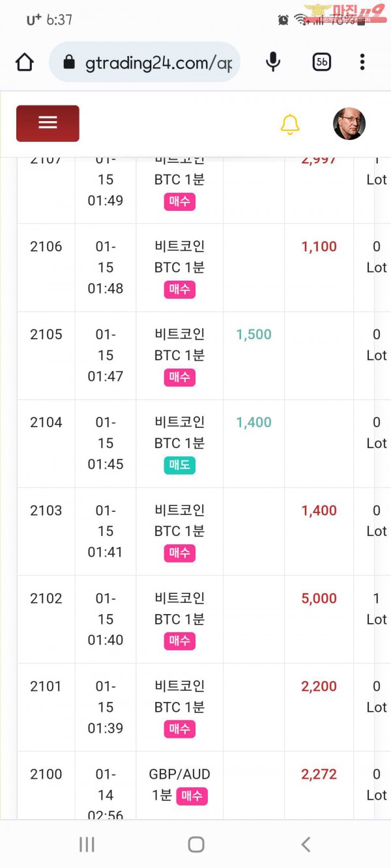
Task: Click the 1,500 amount in row 2105
Action: pos(253,335)
